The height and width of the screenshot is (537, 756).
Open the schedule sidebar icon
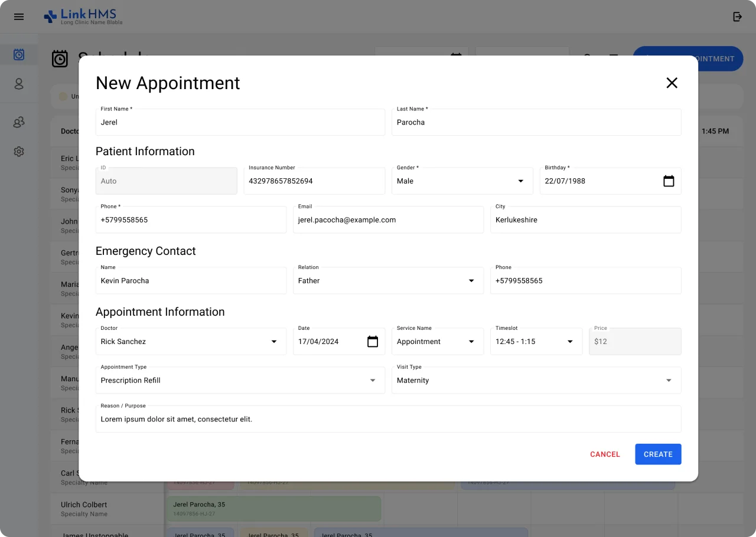point(19,55)
